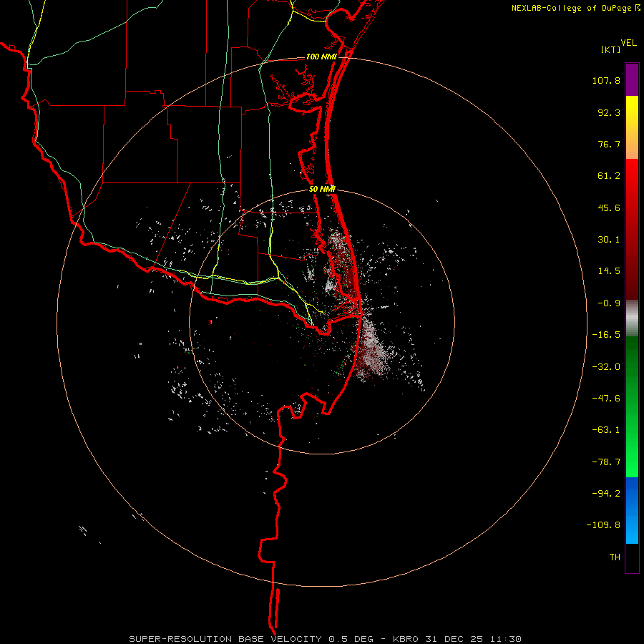The height and width of the screenshot is (644, 644).
Task: Click the blue segment of velocity color bar
Action: [x=632, y=510]
